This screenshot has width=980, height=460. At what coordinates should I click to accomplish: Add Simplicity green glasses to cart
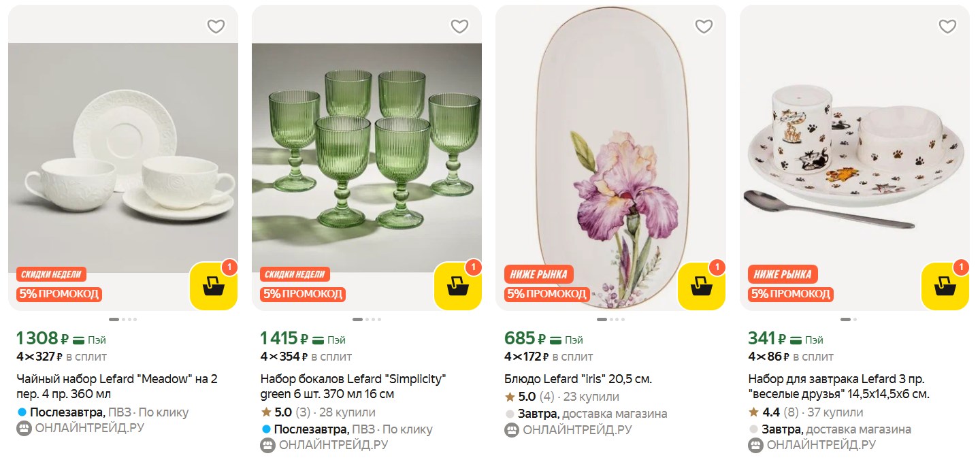click(457, 286)
